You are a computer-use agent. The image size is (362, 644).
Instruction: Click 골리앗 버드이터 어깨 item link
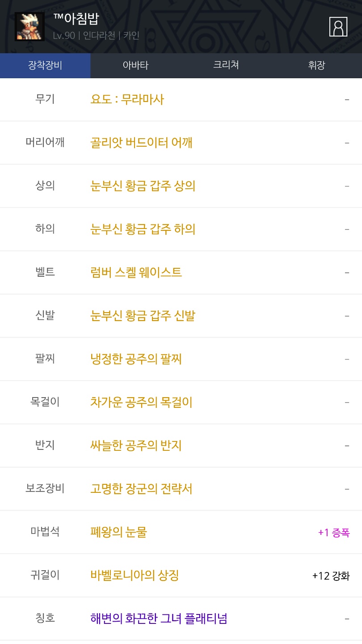(x=141, y=143)
